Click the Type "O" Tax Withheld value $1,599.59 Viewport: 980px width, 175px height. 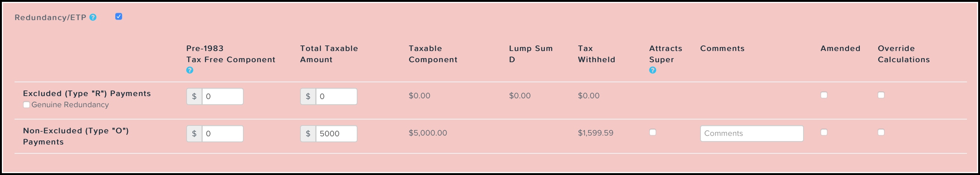click(595, 133)
